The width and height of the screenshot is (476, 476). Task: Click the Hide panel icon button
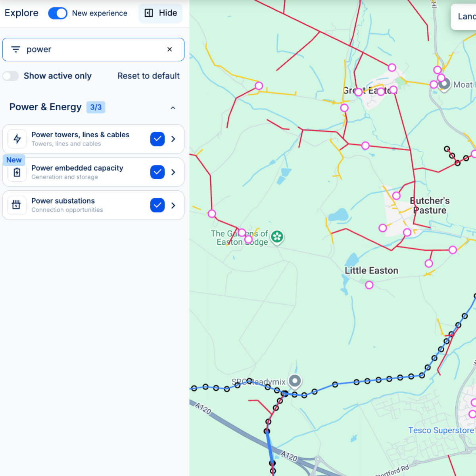160,13
